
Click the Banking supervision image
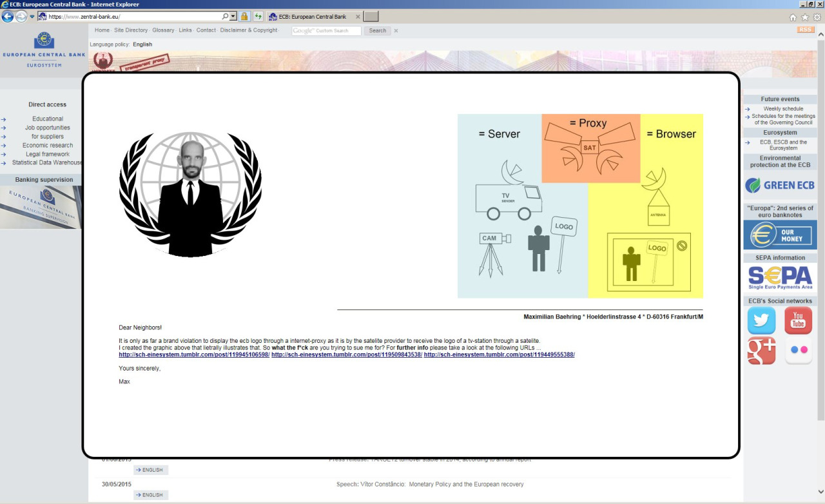41,207
